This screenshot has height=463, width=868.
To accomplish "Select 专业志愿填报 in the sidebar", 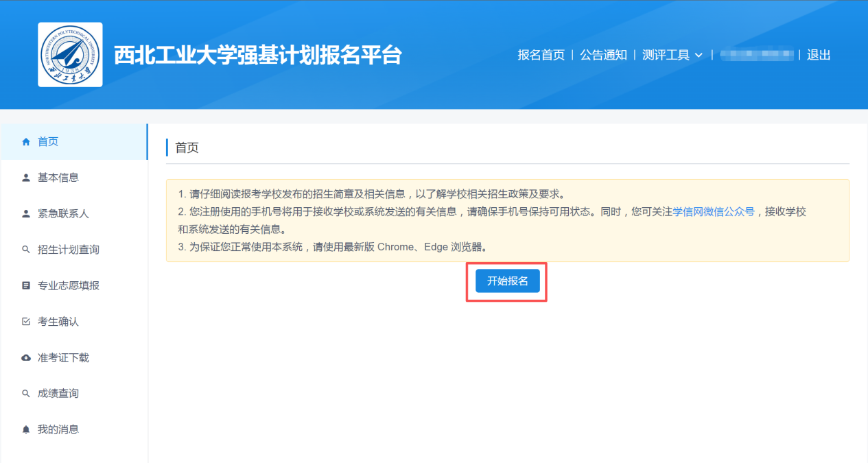I will pos(69,285).
